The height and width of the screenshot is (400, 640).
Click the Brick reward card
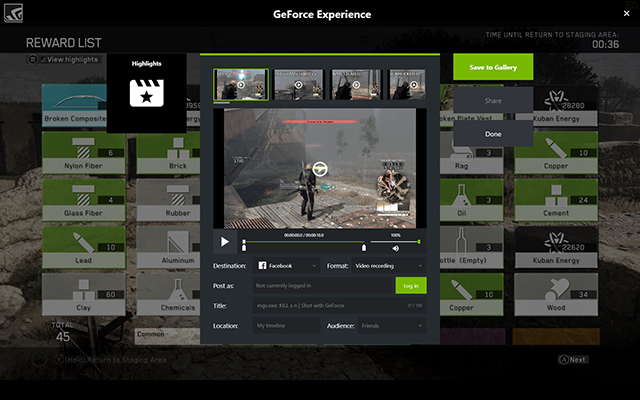point(169,153)
